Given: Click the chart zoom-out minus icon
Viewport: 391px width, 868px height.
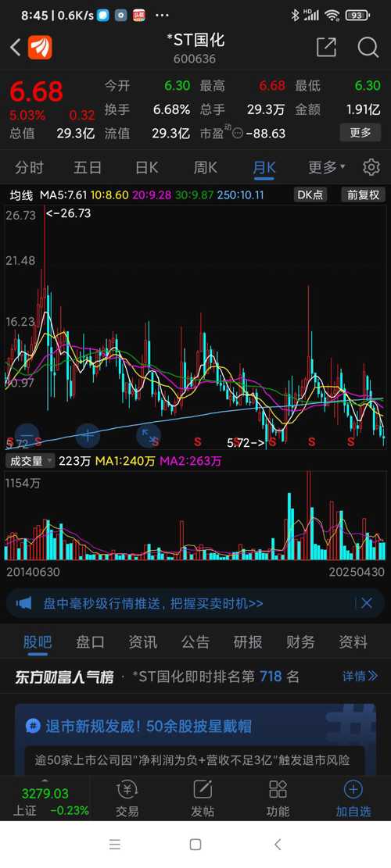Looking at the screenshot, I should [x=27, y=435].
